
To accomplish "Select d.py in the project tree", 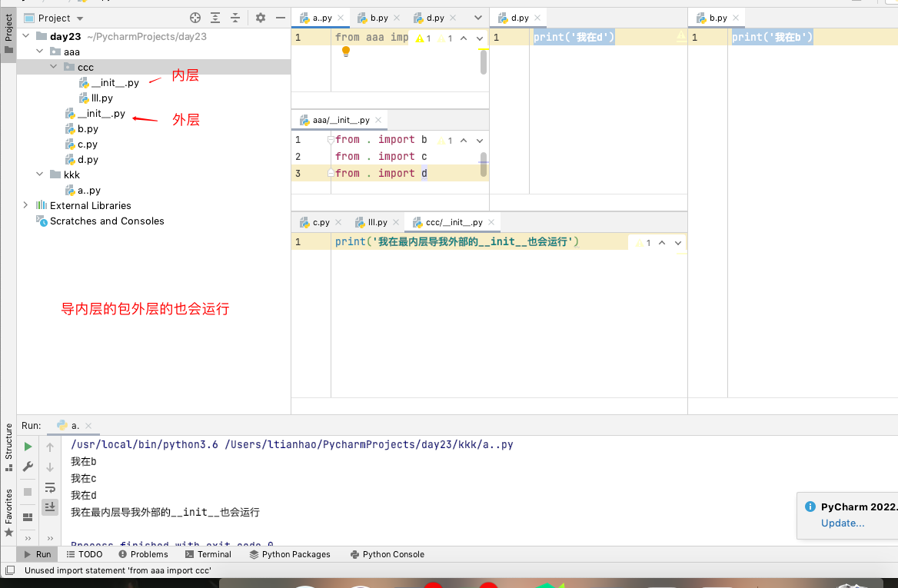I will 81,159.
